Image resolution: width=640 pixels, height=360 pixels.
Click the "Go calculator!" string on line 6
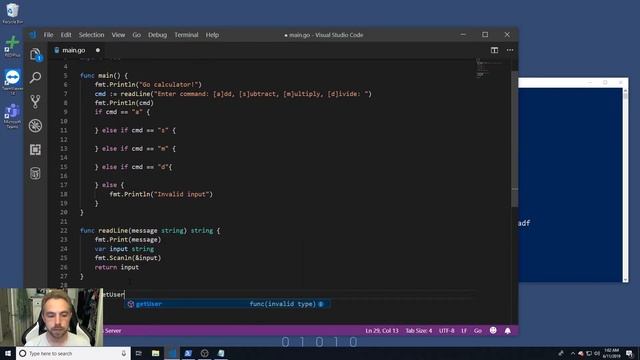(169, 84)
